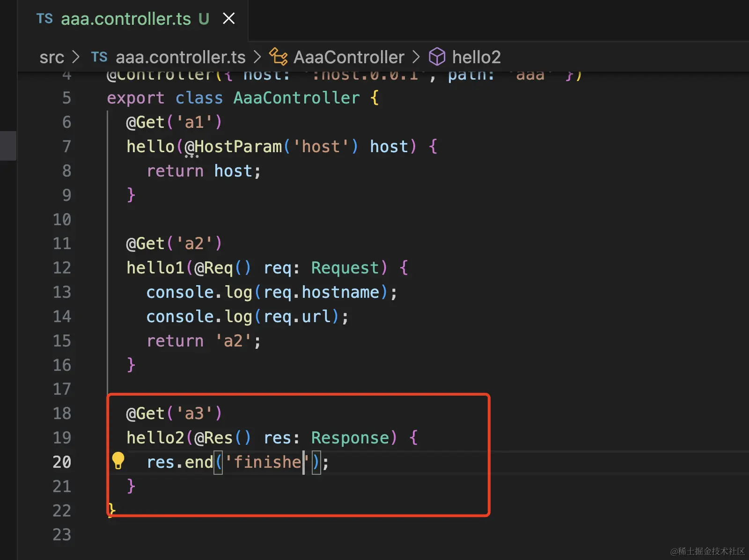Click the return 'a2' statement on line 15

point(204,341)
